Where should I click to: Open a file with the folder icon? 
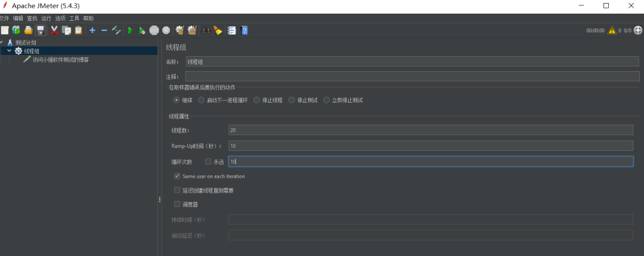(x=29, y=30)
